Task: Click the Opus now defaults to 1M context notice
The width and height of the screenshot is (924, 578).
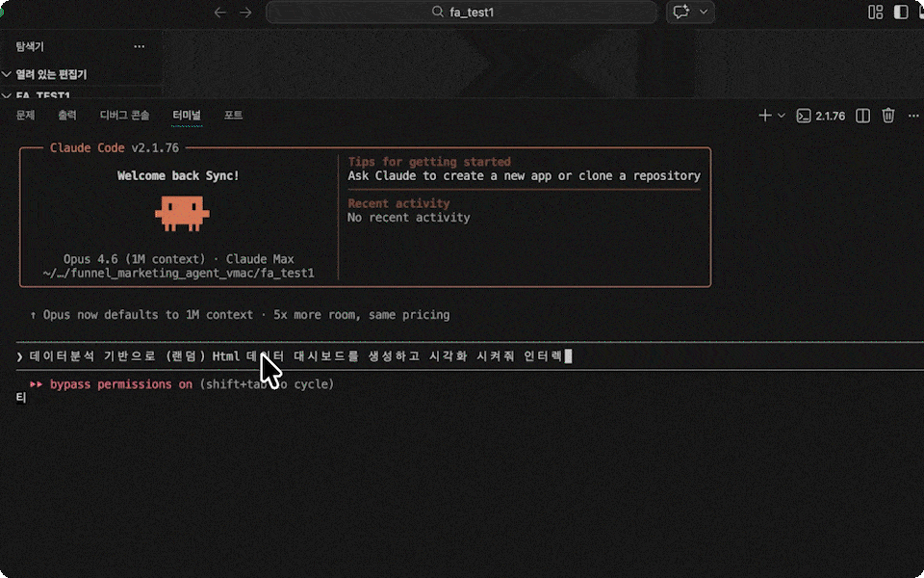Action: coord(240,315)
